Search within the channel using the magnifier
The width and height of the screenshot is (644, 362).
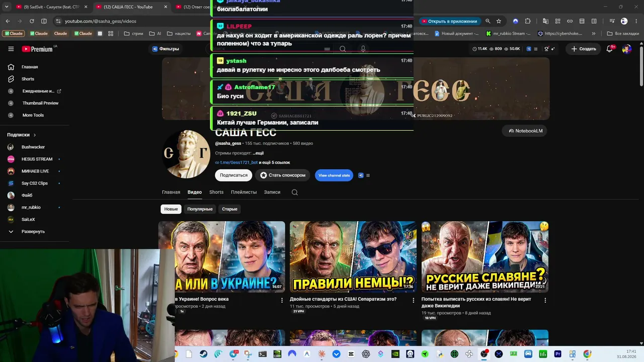(x=295, y=192)
